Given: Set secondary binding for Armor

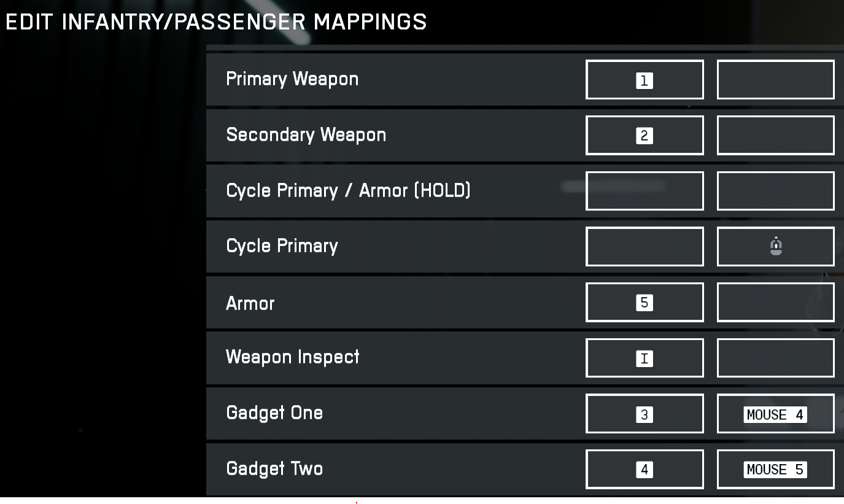Looking at the screenshot, I should (x=775, y=303).
